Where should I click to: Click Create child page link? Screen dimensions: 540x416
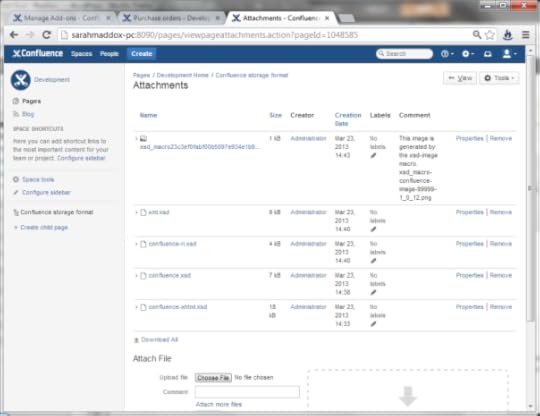click(44, 227)
